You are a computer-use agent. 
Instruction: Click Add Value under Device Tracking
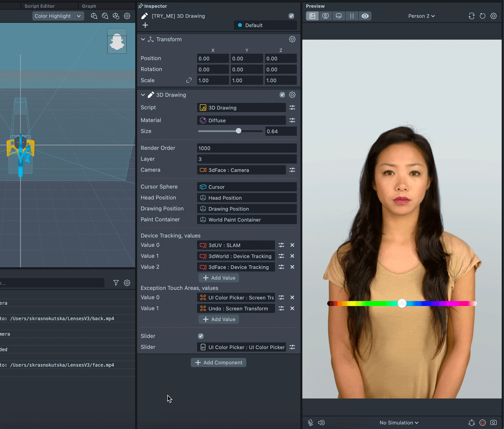pyautogui.click(x=219, y=278)
